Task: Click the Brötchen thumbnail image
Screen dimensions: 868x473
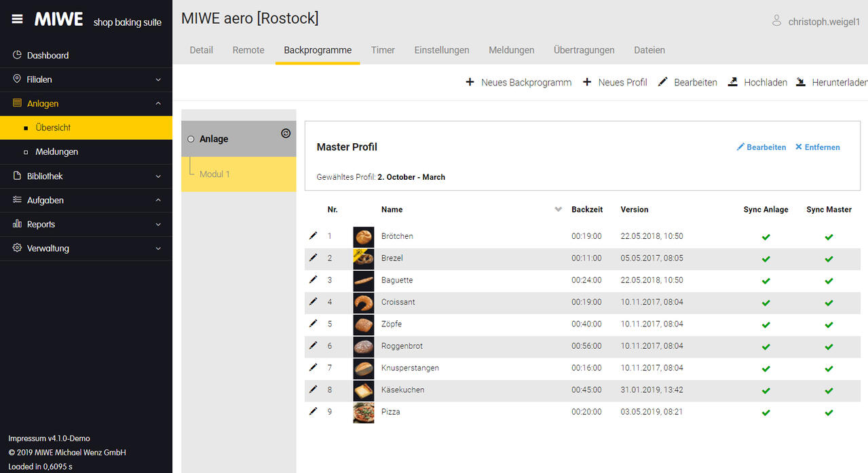Action: tap(364, 237)
